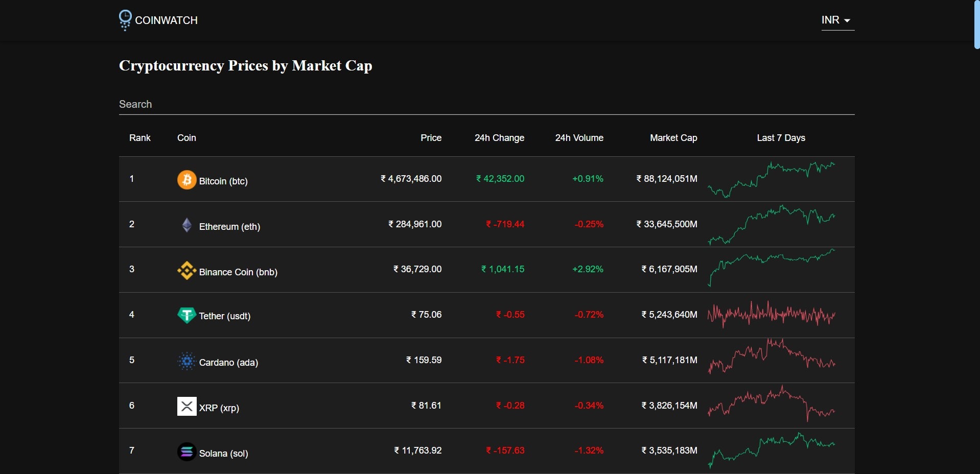Click the Solana coin icon
The height and width of the screenshot is (474, 980).
click(x=186, y=452)
